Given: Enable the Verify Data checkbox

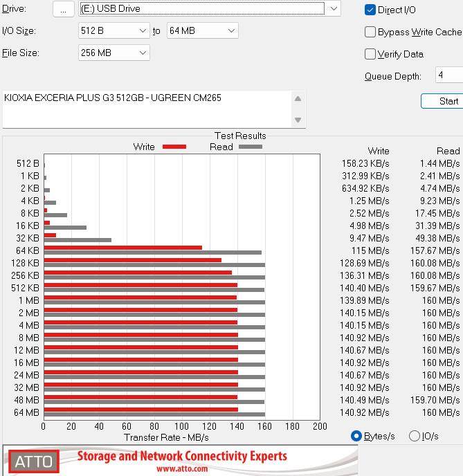Looking at the screenshot, I should click(x=371, y=54).
